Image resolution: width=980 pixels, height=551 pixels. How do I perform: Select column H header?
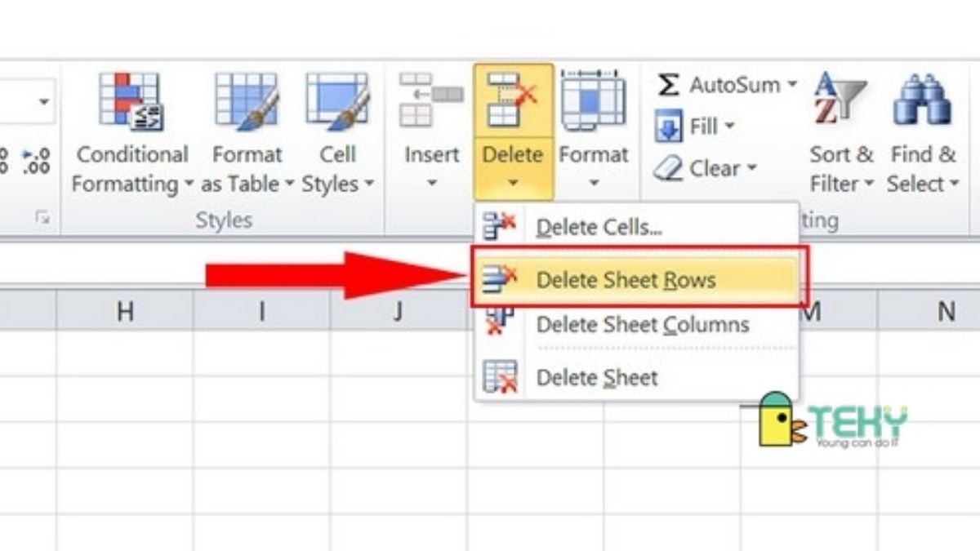pyautogui.click(x=125, y=310)
